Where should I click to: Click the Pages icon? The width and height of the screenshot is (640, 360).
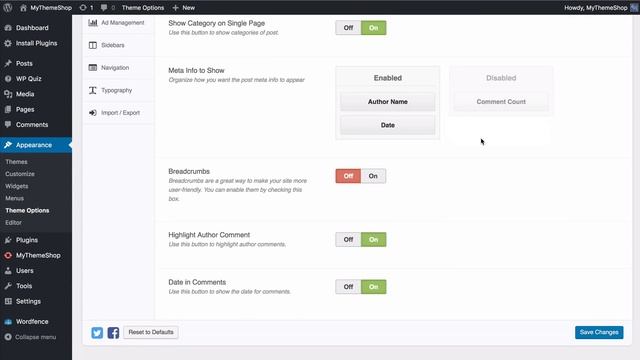click(8, 109)
